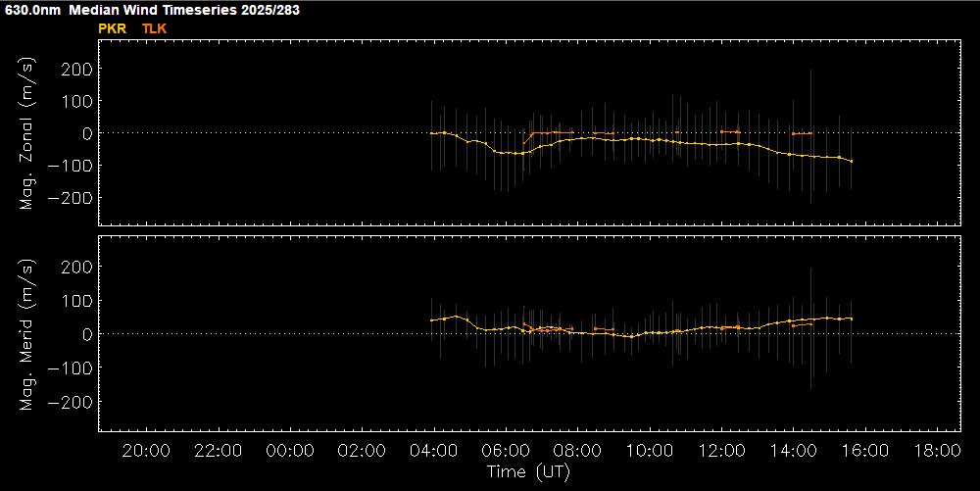Pick the 22:00 time tick label
980x491 pixels.
pos(218,451)
